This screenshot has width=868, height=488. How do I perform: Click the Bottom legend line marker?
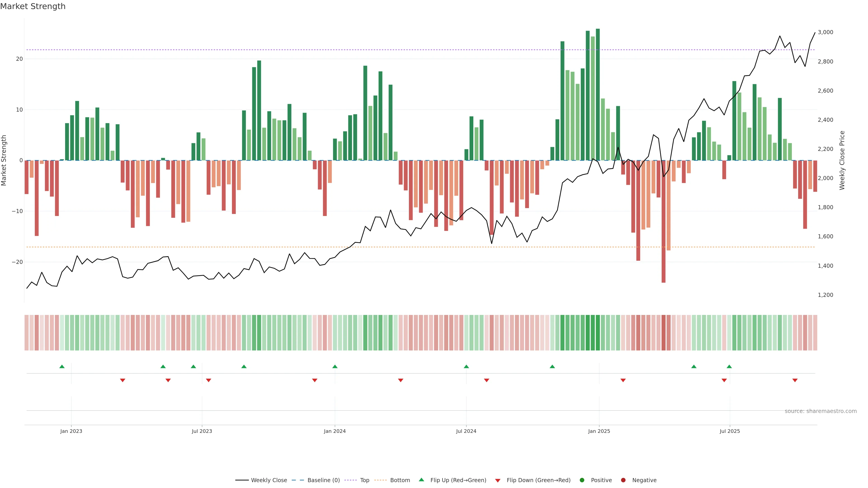380,480
